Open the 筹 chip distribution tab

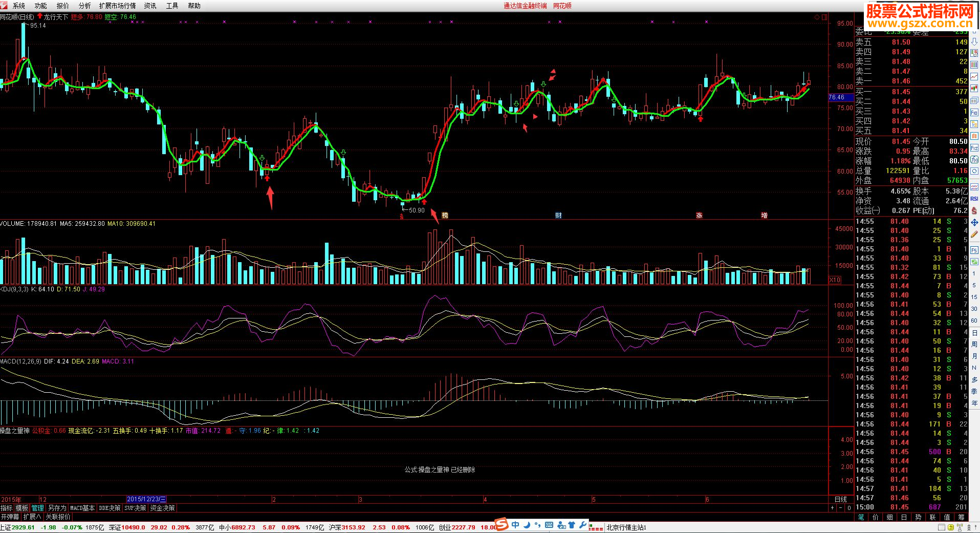(x=962, y=517)
